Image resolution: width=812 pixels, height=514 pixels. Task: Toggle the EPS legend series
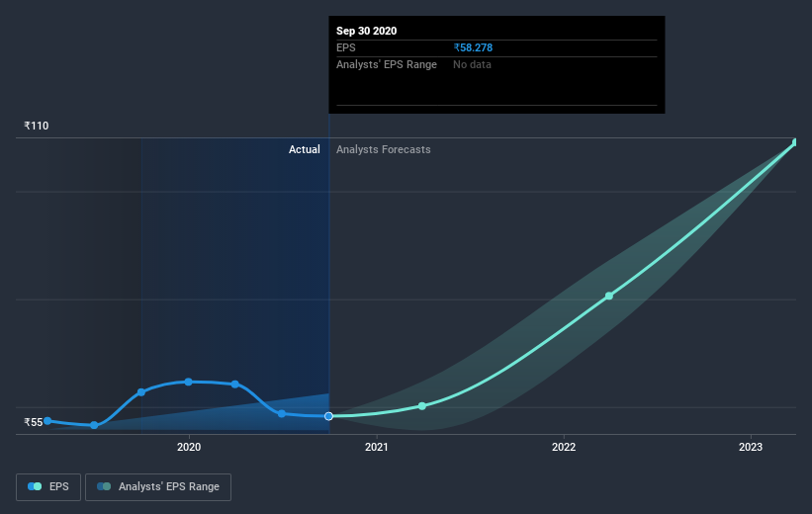tap(48, 487)
